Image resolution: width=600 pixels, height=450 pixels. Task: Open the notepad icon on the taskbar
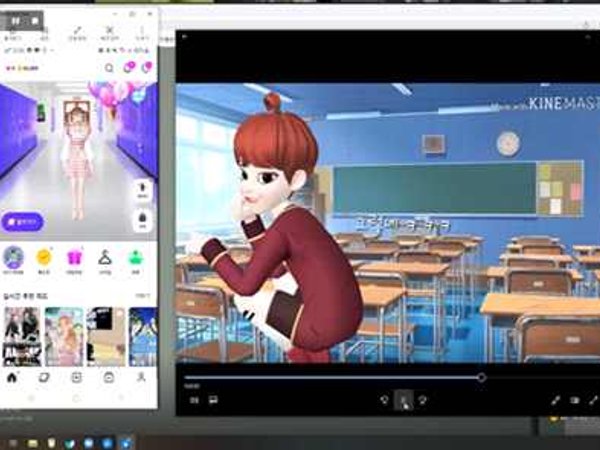click(x=51, y=443)
